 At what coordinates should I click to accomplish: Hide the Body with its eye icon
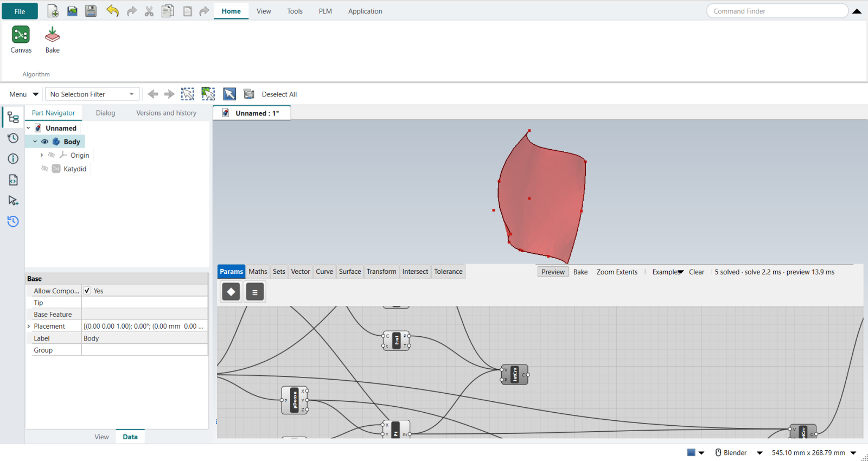pos(45,142)
